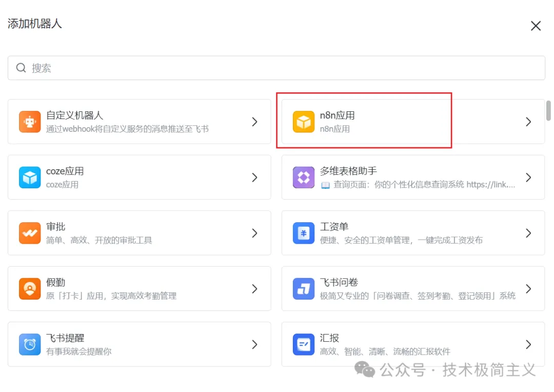The height and width of the screenshot is (392, 554).
Task: Select the 假勤 title text
Action: [56, 282]
